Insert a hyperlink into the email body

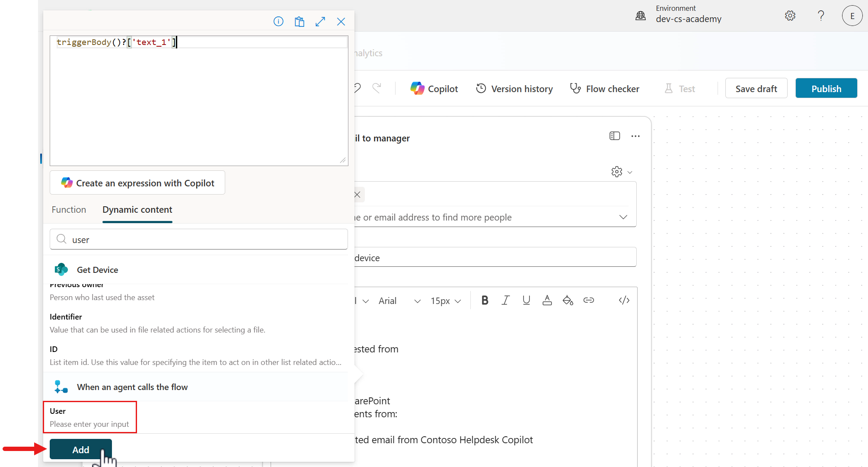[x=589, y=300]
